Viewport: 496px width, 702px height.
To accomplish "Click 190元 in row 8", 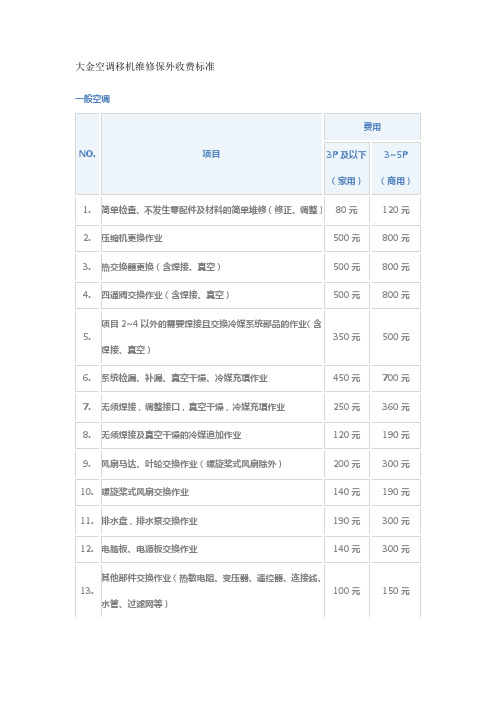I will point(396,435).
